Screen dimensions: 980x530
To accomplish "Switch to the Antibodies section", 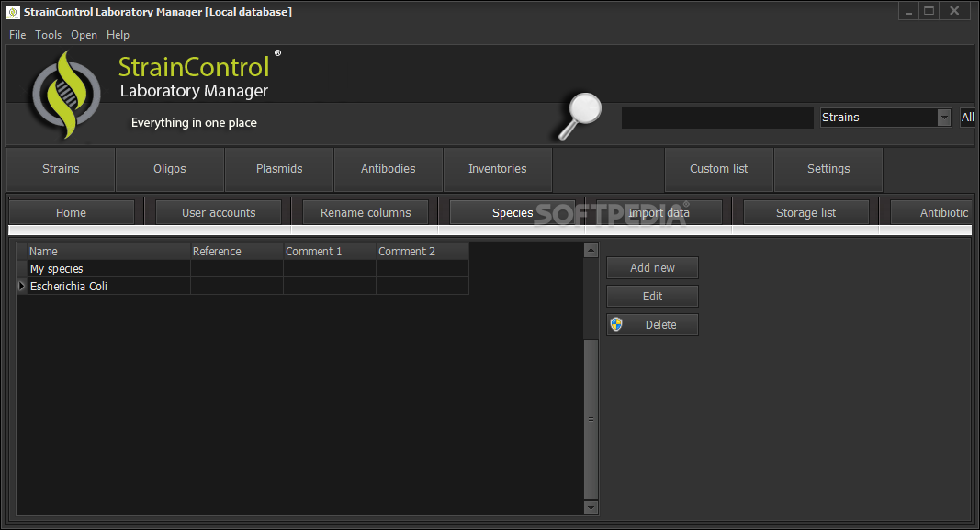I will (x=389, y=169).
